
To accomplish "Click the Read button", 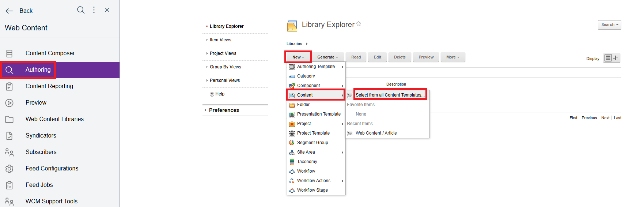I will 356,57.
